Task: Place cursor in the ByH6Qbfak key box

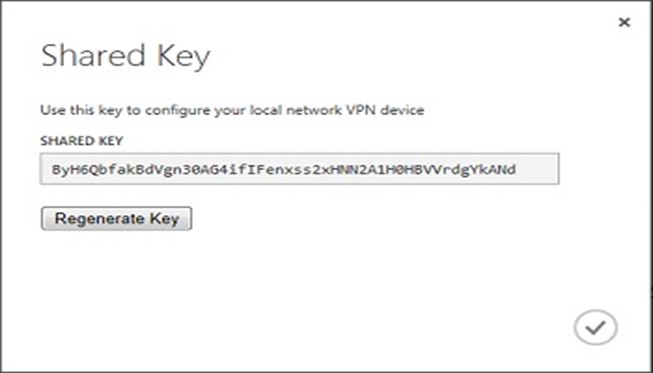Action: (x=299, y=169)
